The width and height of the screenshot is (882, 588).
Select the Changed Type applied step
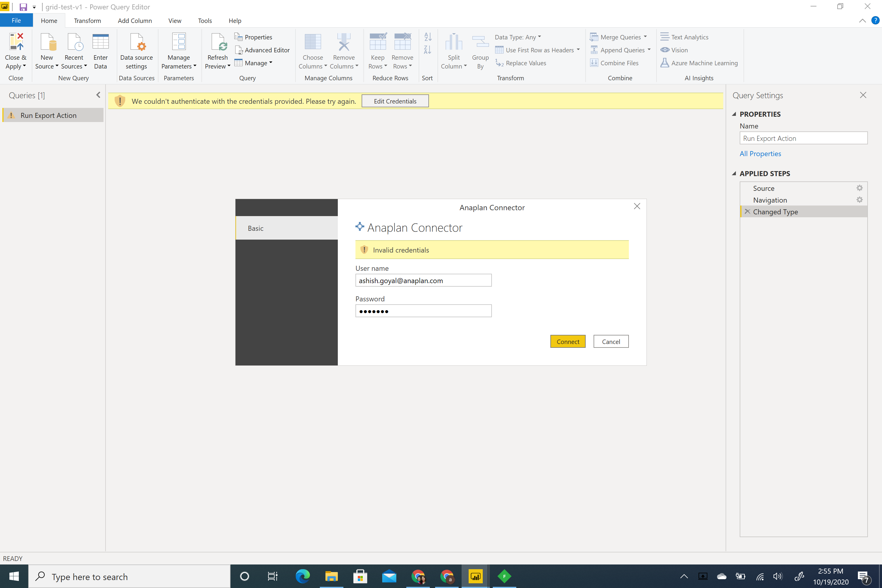tap(803, 211)
